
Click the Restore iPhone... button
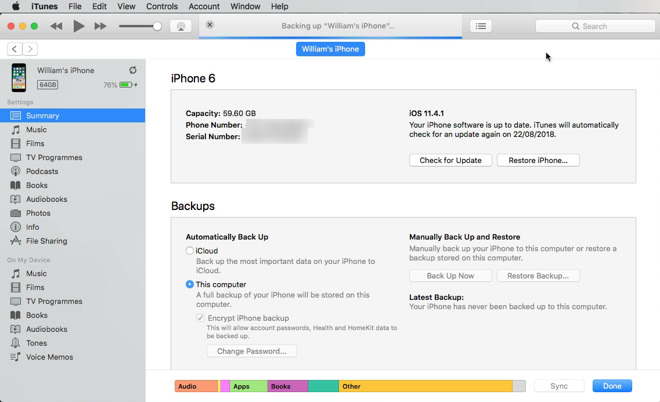click(538, 160)
